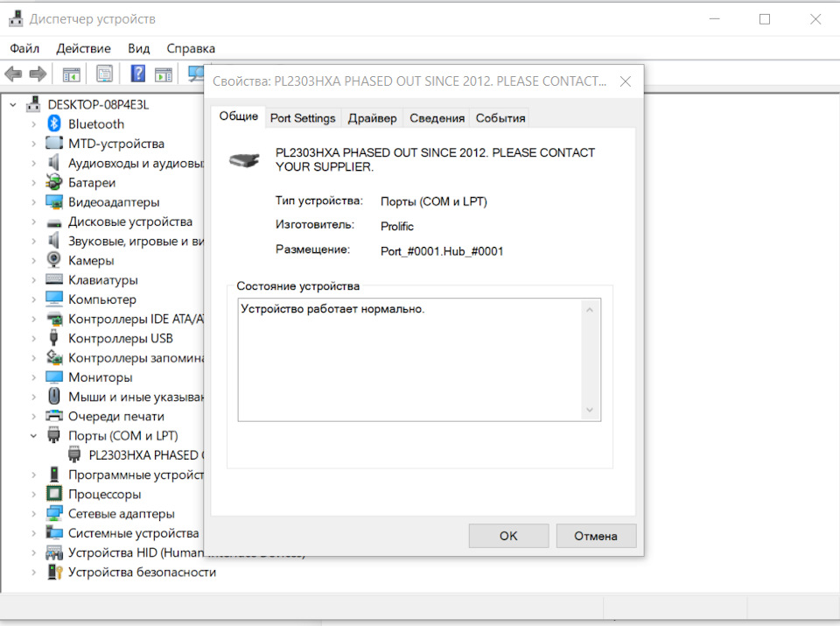Minimize the Device Manager window
The width and height of the screenshot is (840, 626).
point(714,19)
